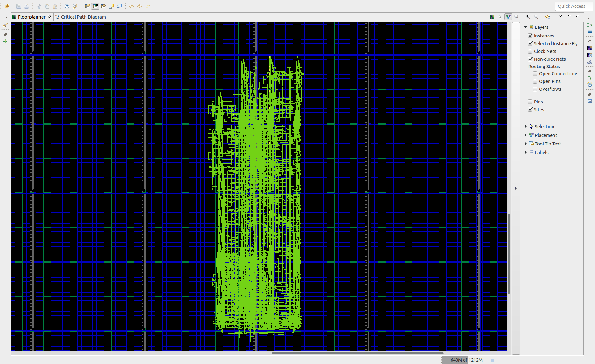Enable the Clock Nets layer checkbox
Viewport: 595px width, 364px height.
click(x=530, y=51)
